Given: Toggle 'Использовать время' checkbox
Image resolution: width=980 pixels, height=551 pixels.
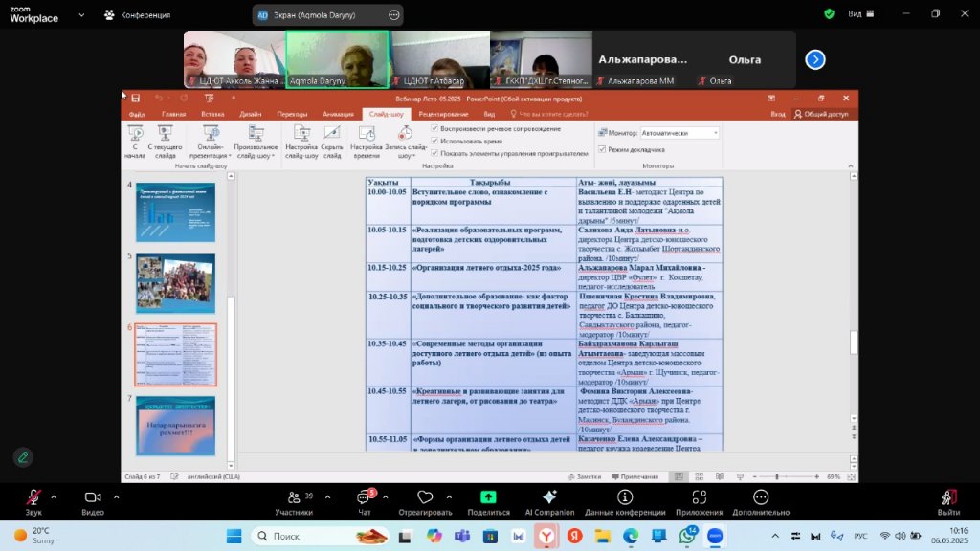Looking at the screenshot, I should click(435, 141).
